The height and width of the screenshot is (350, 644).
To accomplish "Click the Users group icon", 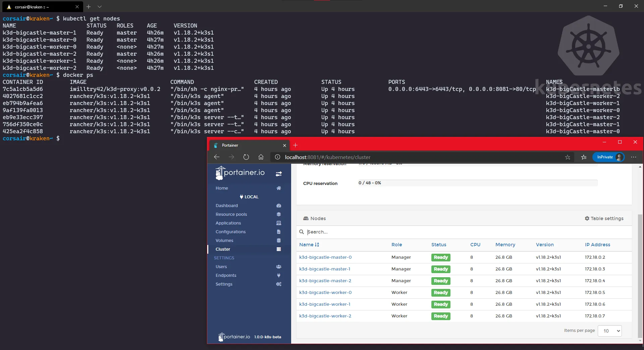I will [x=278, y=267].
